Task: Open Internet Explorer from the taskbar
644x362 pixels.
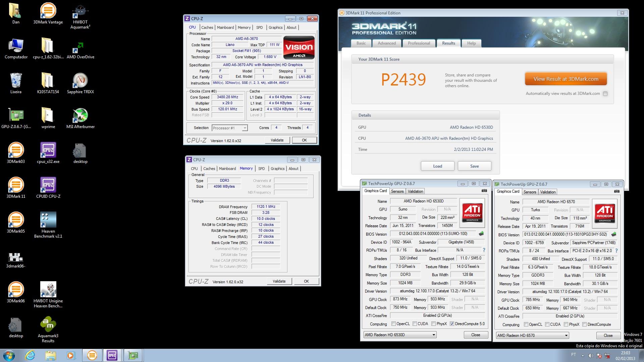Action: [30, 355]
